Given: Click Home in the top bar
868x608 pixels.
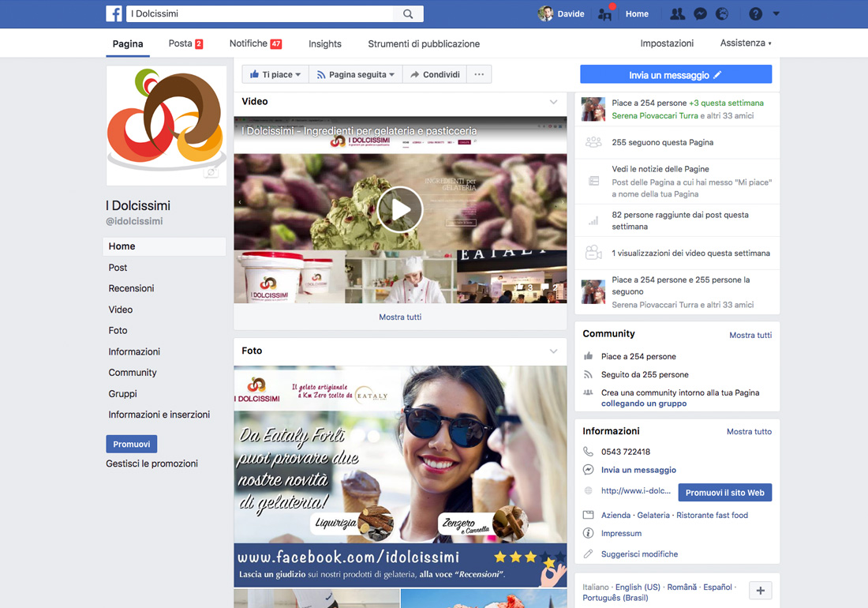Looking at the screenshot, I should (x=637, y=14).
